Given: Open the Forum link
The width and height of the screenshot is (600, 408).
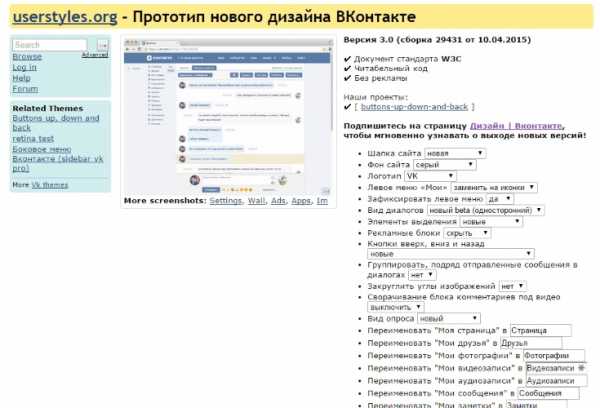Looking at the screenshot, I should click(25, 89).
